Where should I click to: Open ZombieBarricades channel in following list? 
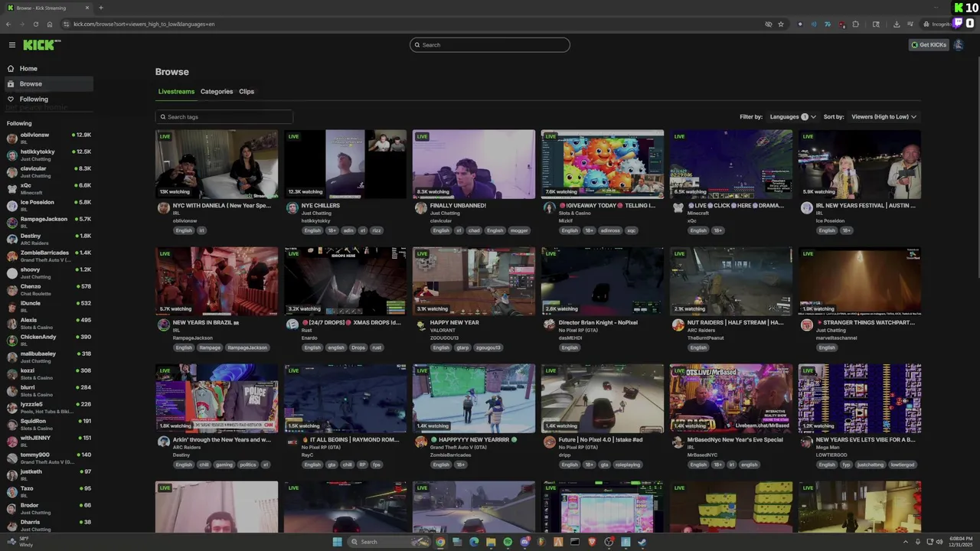49,256
